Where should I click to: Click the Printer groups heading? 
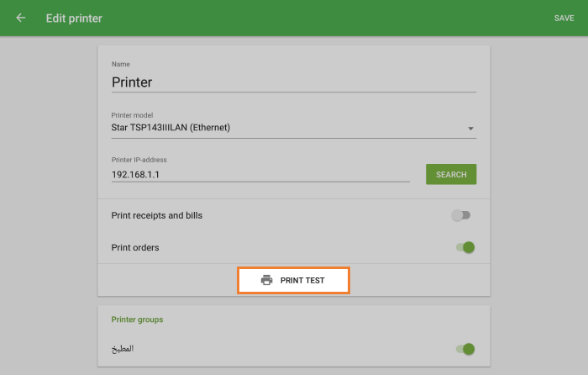pos(137,320)
